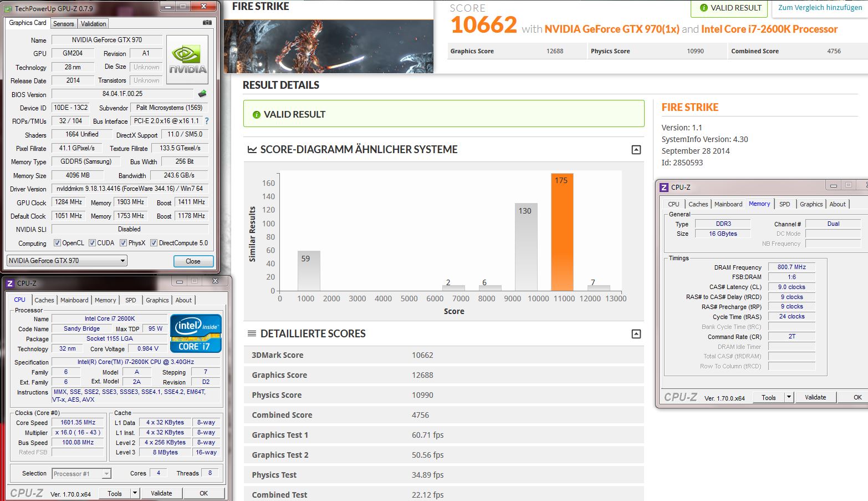Click the Core Speed 1601.35 MHz value

coord(78,423)
